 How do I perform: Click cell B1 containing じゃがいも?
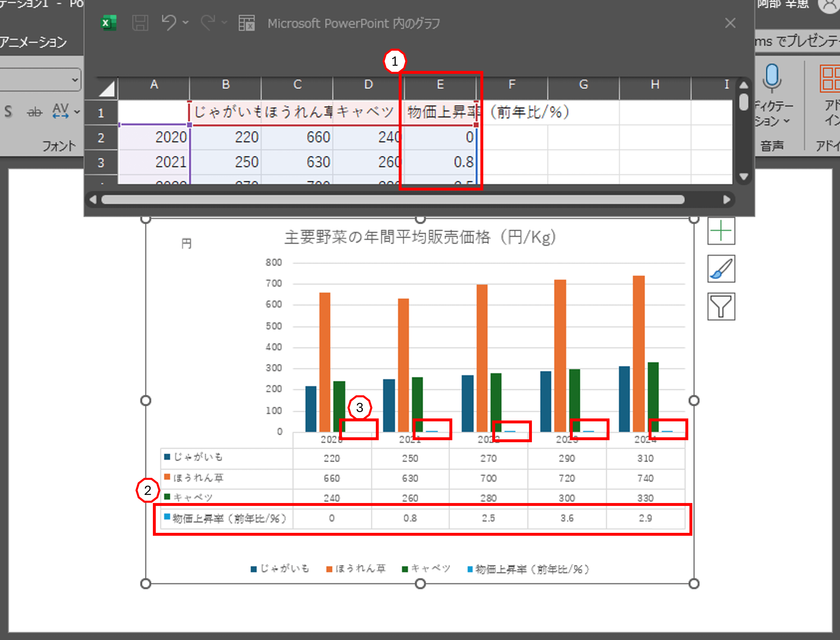click(226, 112)
